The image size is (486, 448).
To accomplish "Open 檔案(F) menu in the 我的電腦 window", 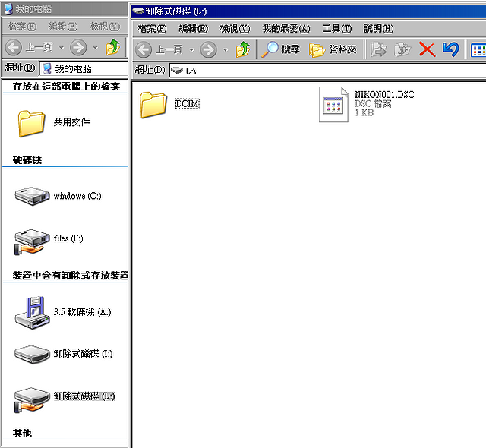I will 22,27.
